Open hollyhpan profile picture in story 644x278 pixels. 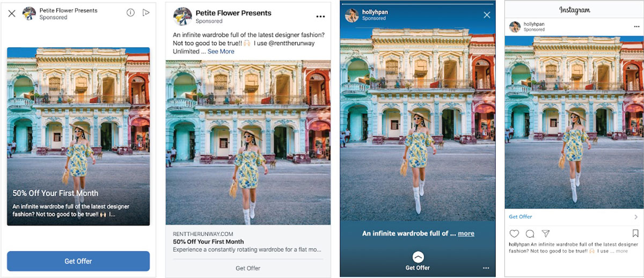tap(352, 14)
